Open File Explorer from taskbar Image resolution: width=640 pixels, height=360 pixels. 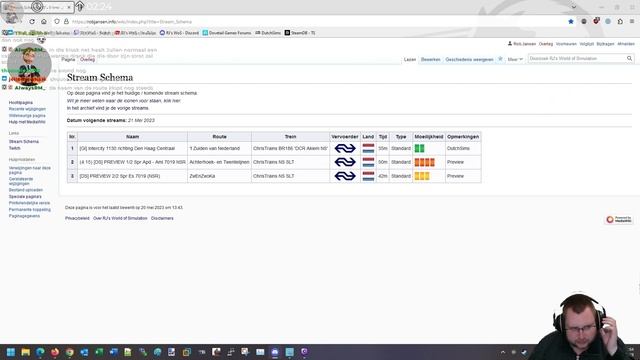tap(26, 352)
